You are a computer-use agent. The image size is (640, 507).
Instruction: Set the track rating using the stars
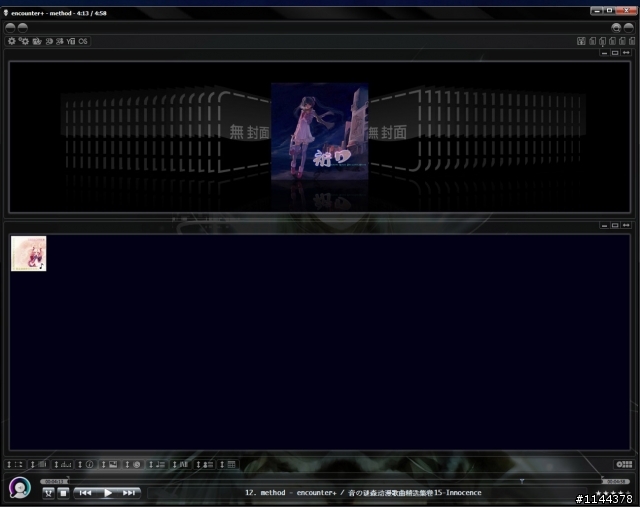612,493
